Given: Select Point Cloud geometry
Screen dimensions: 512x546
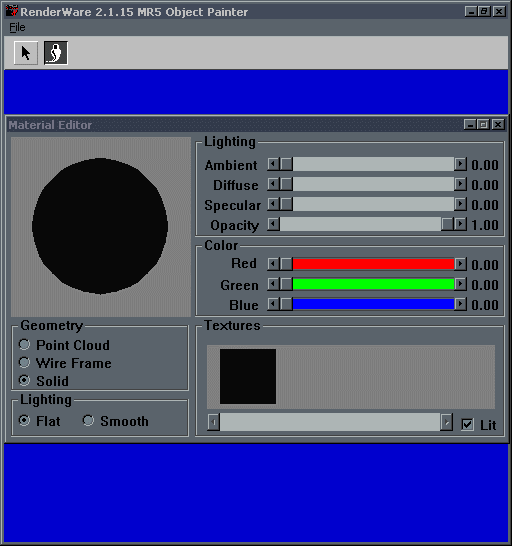Looking at the screenshot, I should [x=64, y=345].
